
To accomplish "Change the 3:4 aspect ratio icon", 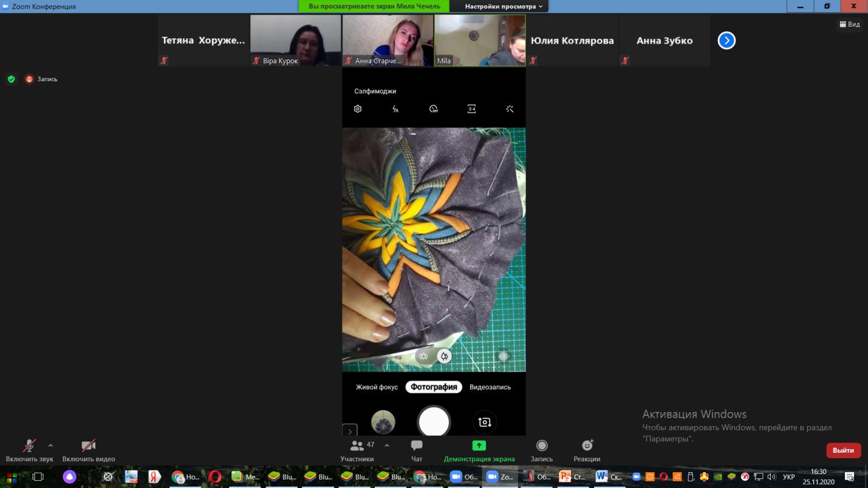I will click(471, 109).
